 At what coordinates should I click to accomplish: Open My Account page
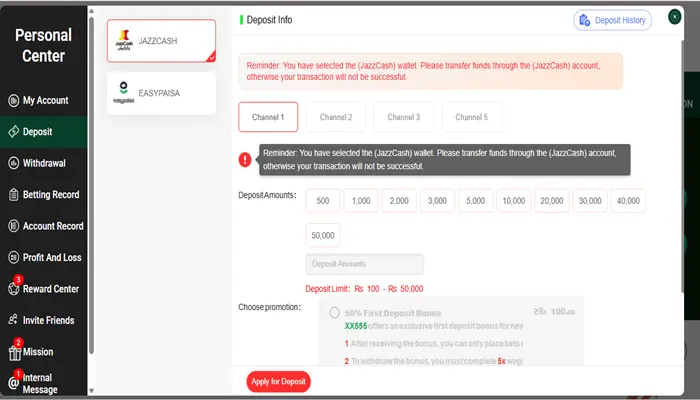tap(43, 100)
